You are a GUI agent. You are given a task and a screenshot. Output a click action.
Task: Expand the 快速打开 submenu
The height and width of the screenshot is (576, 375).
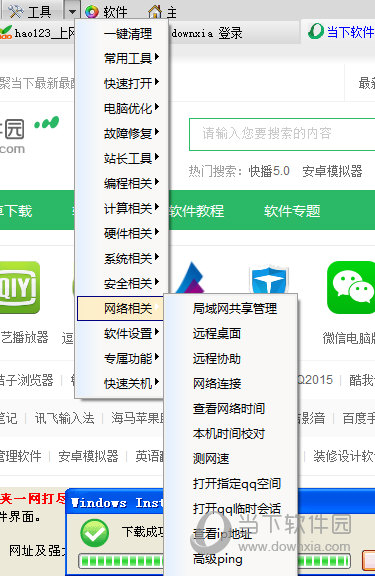[121, 83]
